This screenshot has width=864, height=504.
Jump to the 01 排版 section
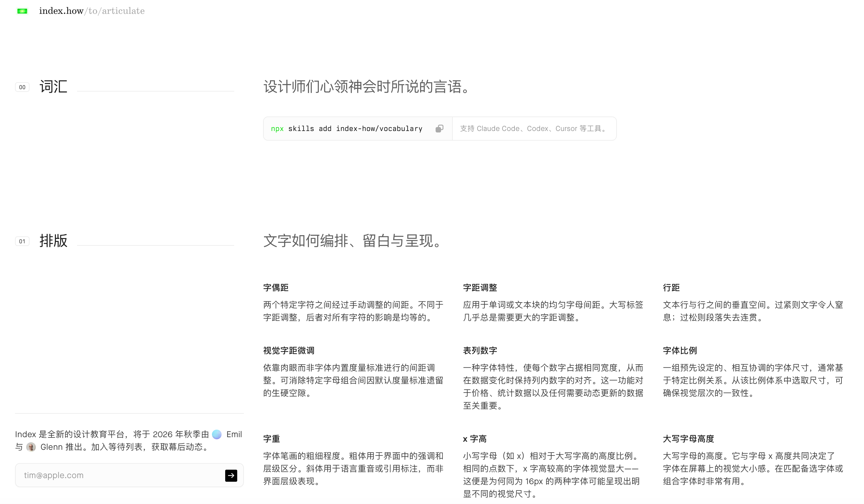tap(53, 241)
